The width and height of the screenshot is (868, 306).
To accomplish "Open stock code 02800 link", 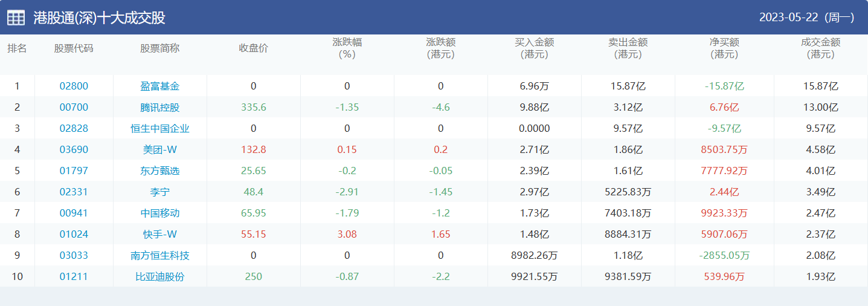I will point(74,86).
